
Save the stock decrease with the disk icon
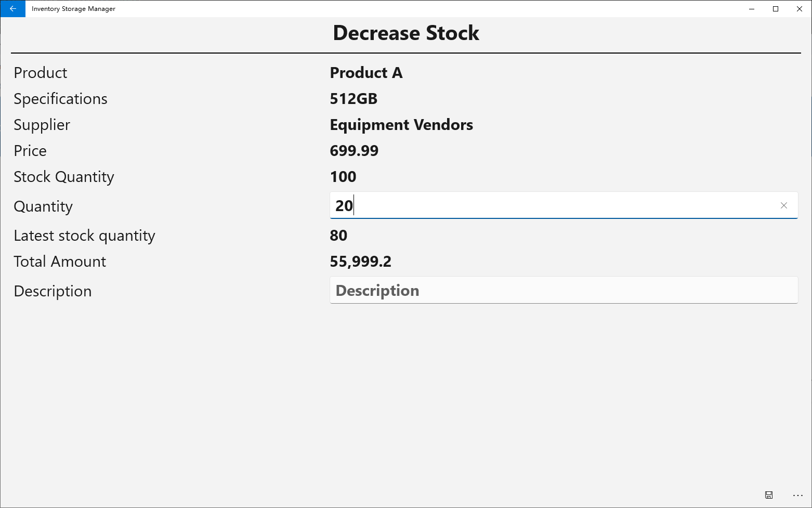click(x=769, y=495)
